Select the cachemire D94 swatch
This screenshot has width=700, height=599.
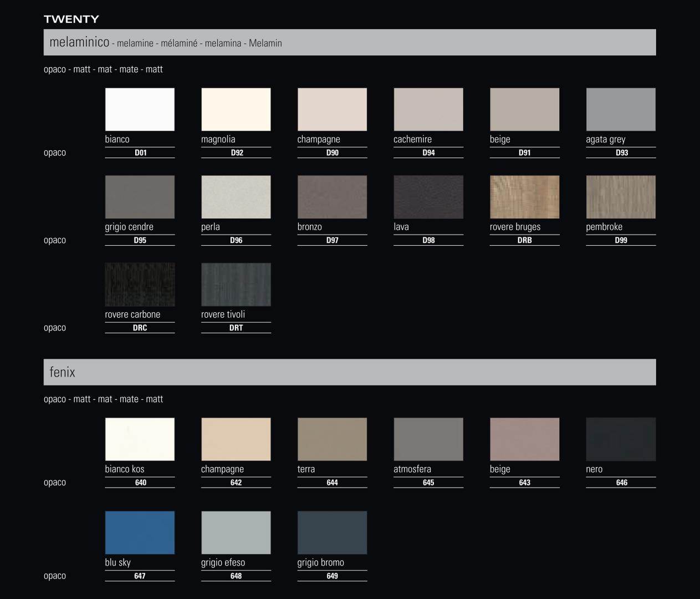pos(428,109)
